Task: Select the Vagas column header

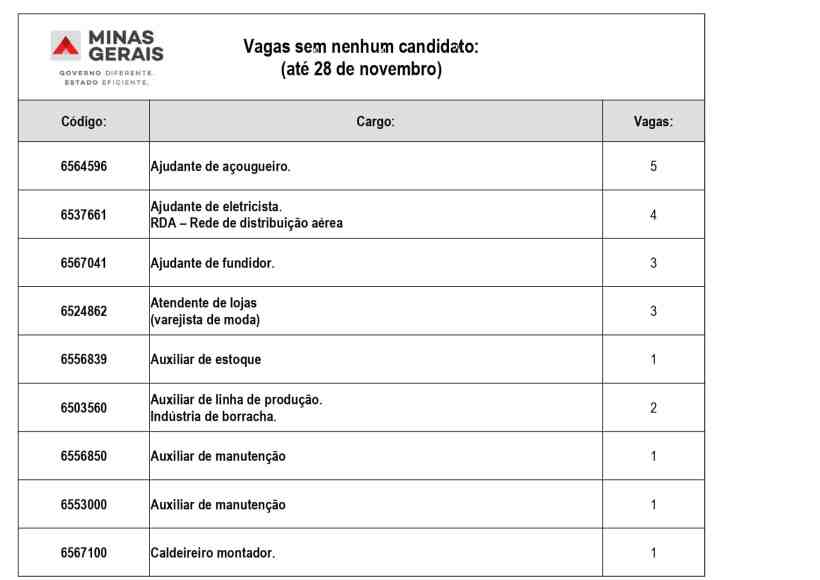Action: point(653,121)
